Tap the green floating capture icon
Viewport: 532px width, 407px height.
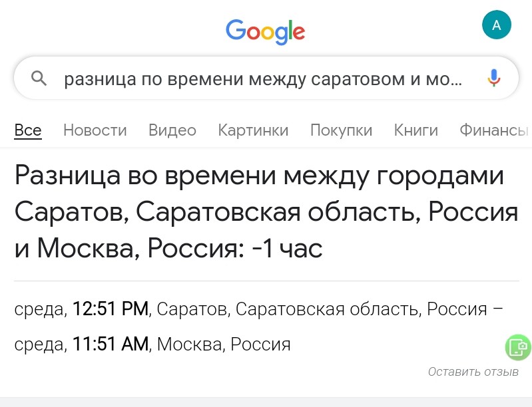[x=518, y=346]
